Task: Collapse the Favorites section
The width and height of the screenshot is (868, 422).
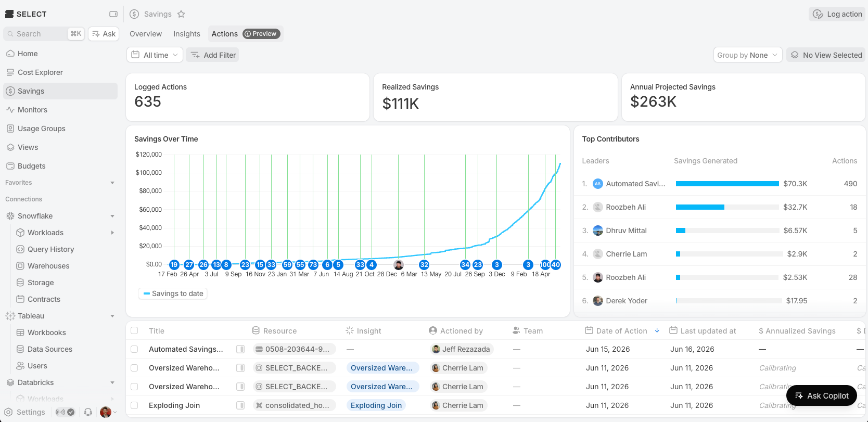Action: [112, 183]
